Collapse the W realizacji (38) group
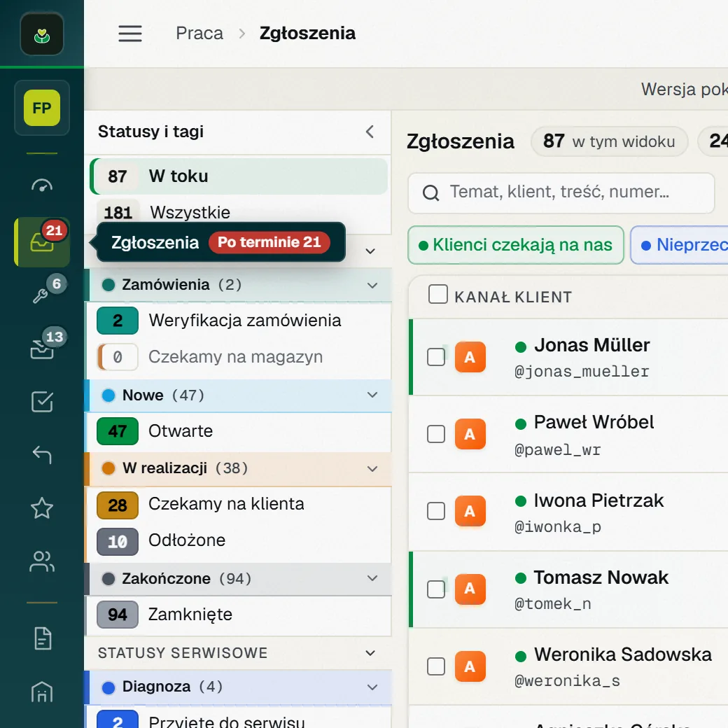728x728 pixels. click(x=372, y=468)
